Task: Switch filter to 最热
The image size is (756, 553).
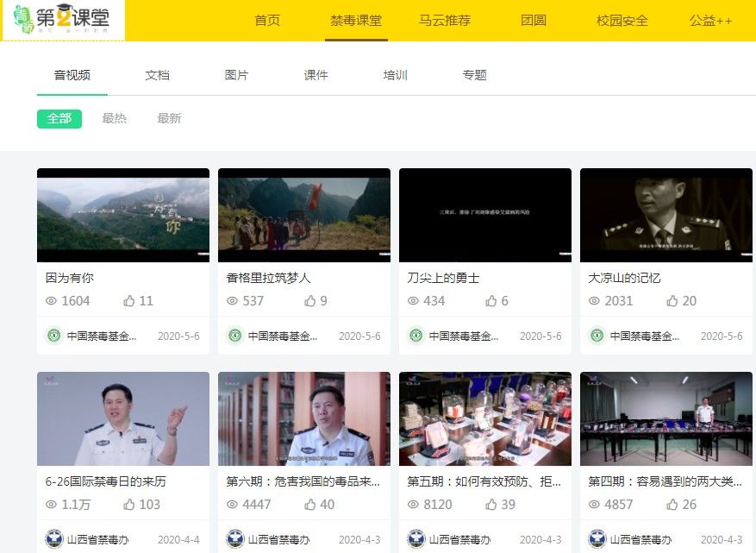Action: coord(116,118)
